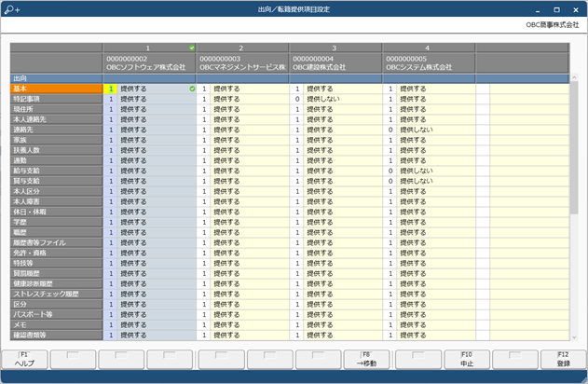Select the 休日・休暇 row header
The image size is (588, 384).
pos(56,212)
